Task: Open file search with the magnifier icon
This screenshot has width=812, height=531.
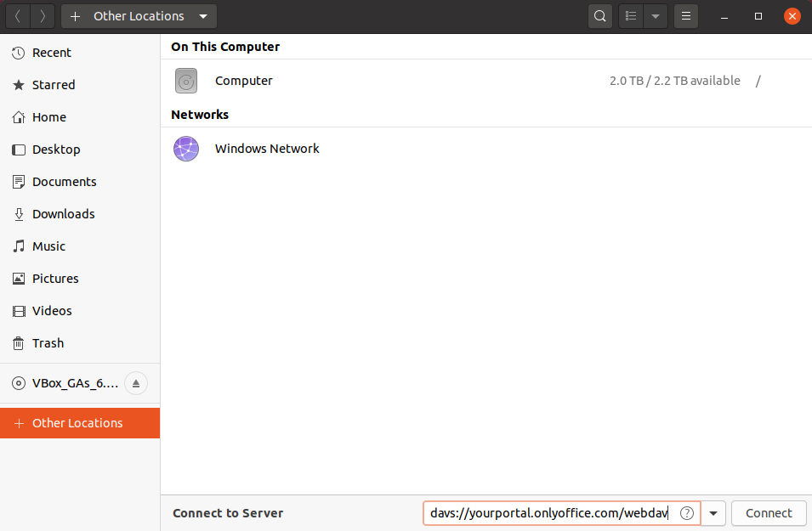Action: point(600,16)
